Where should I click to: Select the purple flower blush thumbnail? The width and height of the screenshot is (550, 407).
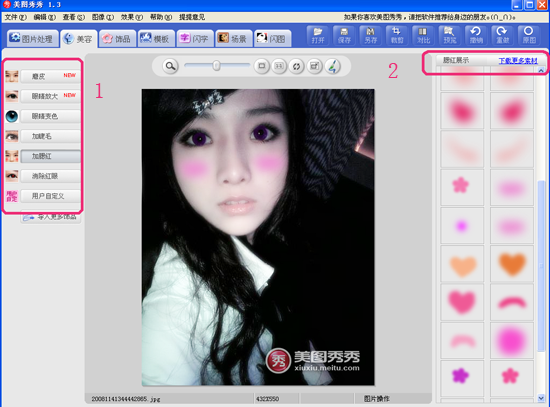pyautogui.click(x=462, y=379)
